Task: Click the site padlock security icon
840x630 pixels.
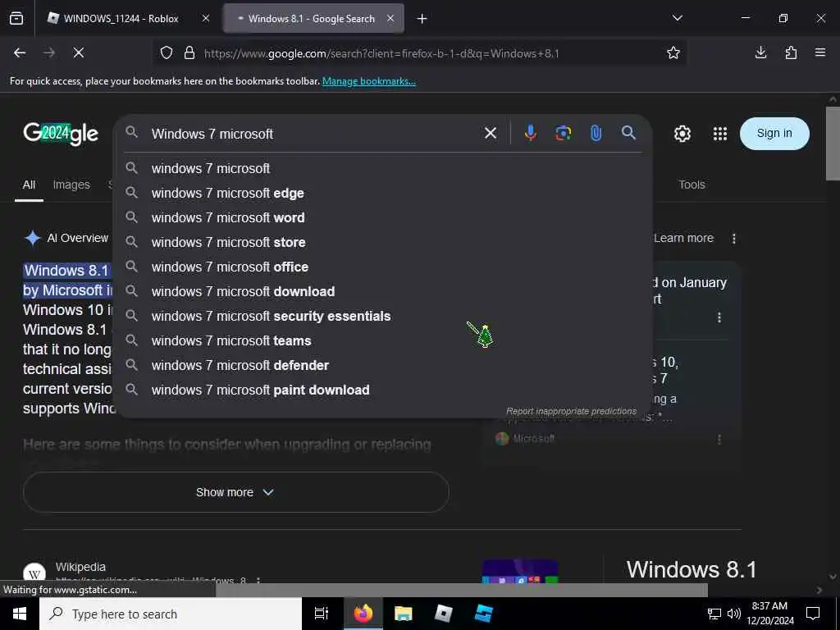Action: pos(189,53)
